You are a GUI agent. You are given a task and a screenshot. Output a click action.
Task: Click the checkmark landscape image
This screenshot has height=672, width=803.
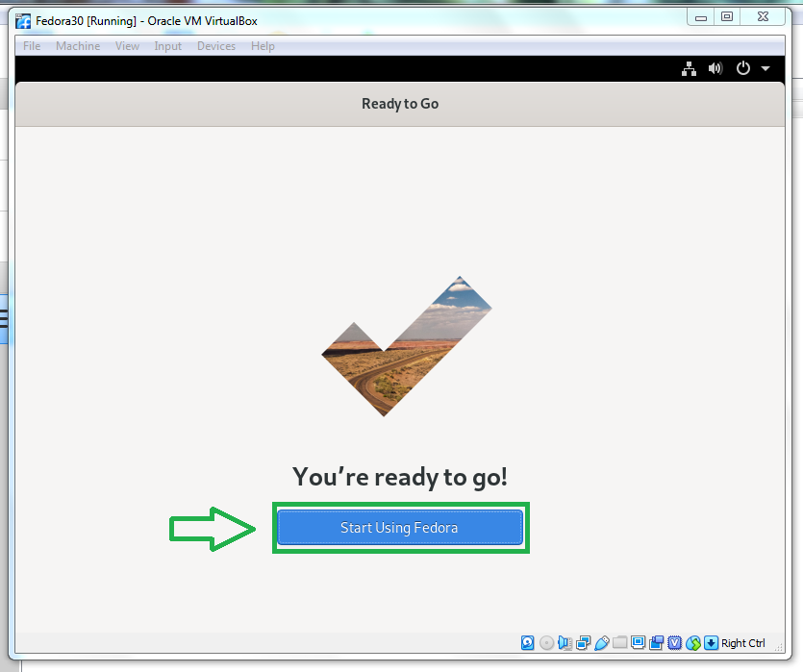(x=407, y=346)
